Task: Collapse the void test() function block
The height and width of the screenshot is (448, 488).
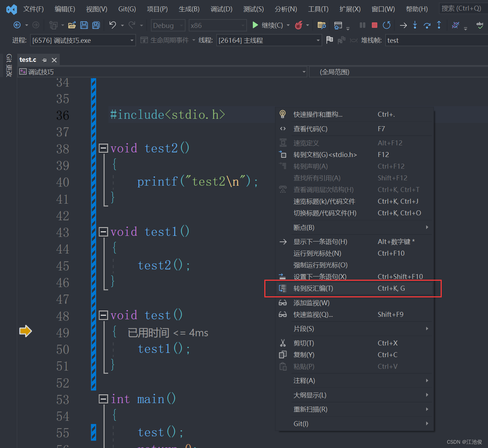Action: pos(103,315)
